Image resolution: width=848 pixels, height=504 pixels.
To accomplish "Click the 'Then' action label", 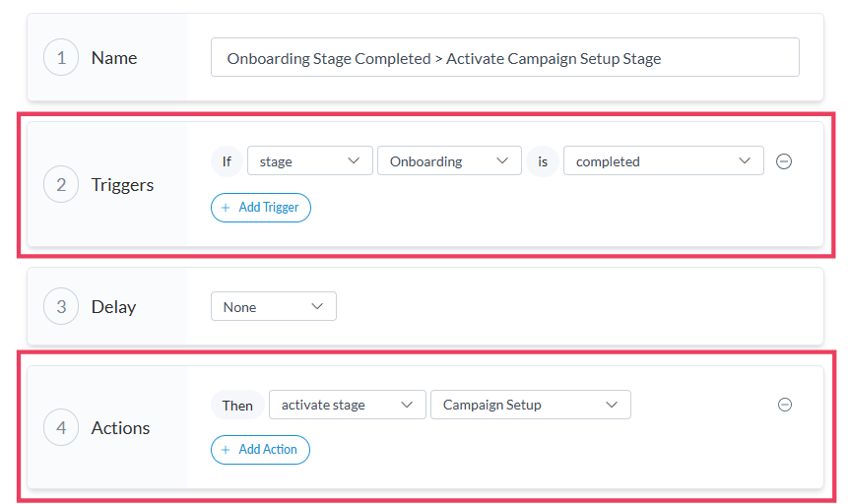I will [237, 405].
